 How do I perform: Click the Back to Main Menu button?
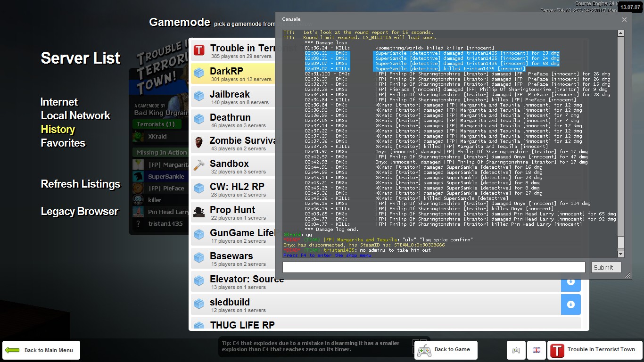tap(41, 350)
